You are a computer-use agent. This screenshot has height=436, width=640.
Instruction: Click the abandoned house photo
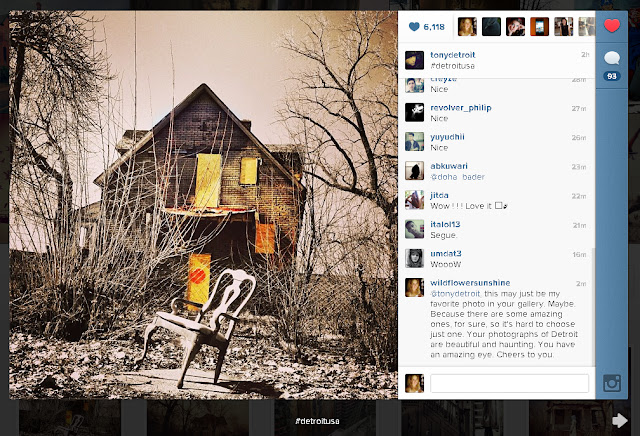[203, 205]
